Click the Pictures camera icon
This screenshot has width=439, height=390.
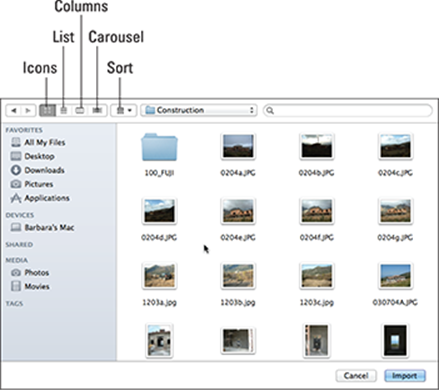[x=16, y=184]
